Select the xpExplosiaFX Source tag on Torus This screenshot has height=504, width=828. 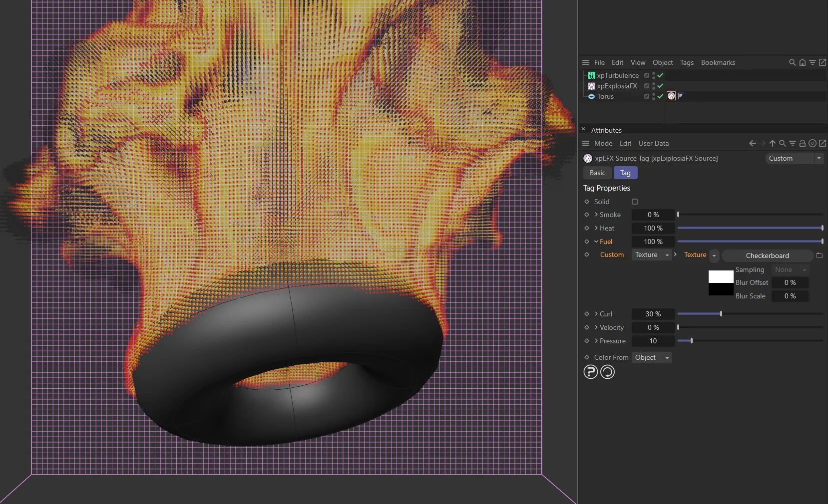pyautogui.click(x=671, y=96)
